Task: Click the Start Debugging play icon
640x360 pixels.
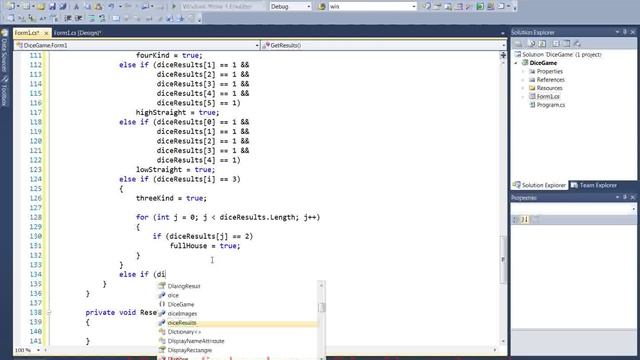Action: pos(174,7)
